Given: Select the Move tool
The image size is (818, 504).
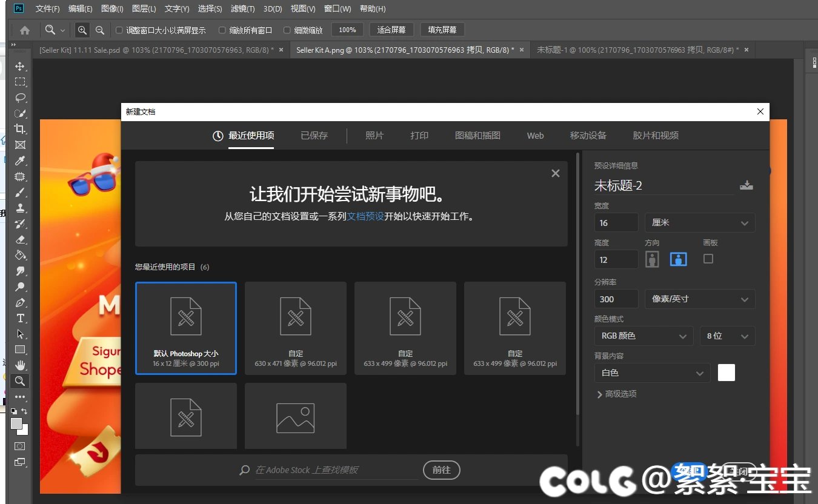Looking at the screenshot, I should [20, 66].
